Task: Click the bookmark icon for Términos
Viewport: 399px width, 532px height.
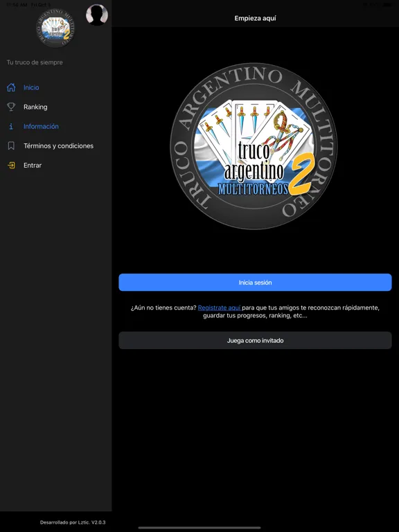Action: point(11,146)
